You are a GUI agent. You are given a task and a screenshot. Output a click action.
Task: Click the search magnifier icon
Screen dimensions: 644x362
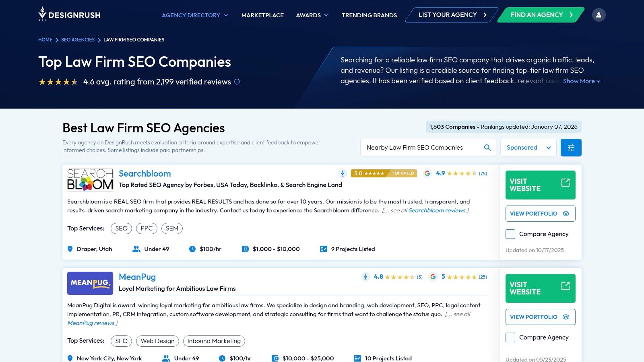point(487,147)
